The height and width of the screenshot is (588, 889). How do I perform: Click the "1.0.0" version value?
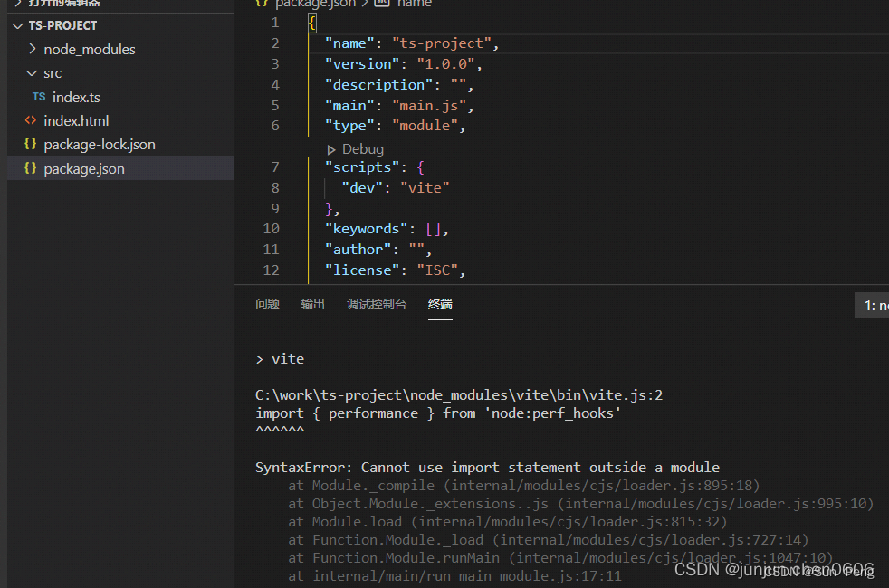pyautogui.click(x=445, y=64)
